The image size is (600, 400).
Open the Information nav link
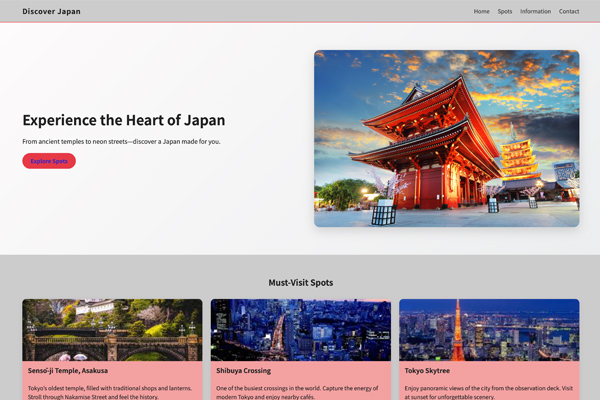coord(535,11)
